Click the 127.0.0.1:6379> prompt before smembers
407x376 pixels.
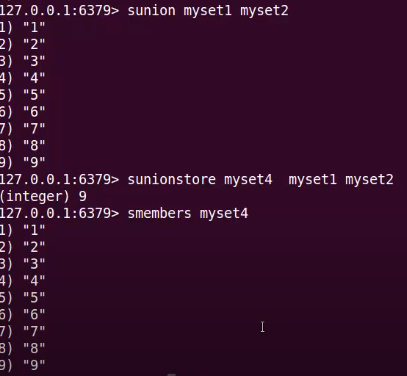(59, 213)
